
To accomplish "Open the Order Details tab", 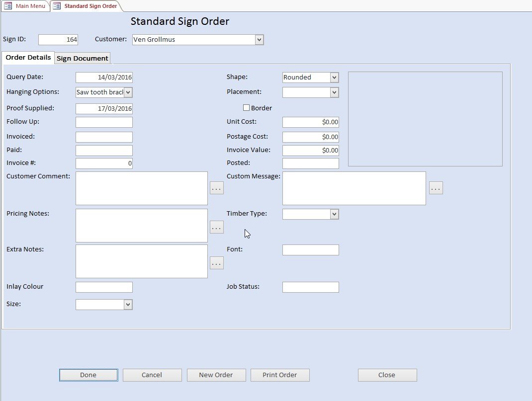I will coord(28,57).
